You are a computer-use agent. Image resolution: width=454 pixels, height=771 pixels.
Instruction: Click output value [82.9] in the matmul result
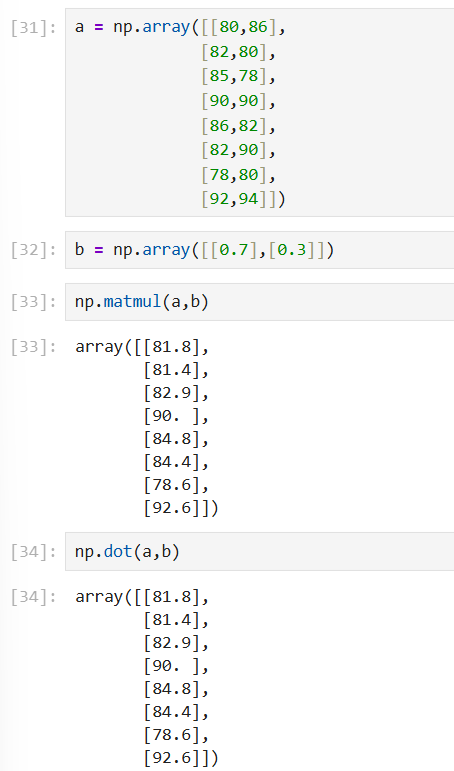coord(172,393)
